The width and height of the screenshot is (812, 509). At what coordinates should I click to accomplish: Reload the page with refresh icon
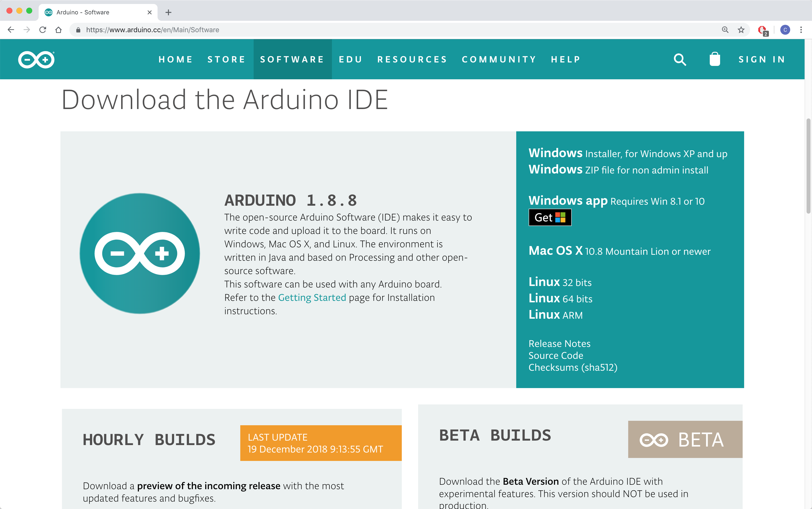pyautogui.click(x=43, y=30)
